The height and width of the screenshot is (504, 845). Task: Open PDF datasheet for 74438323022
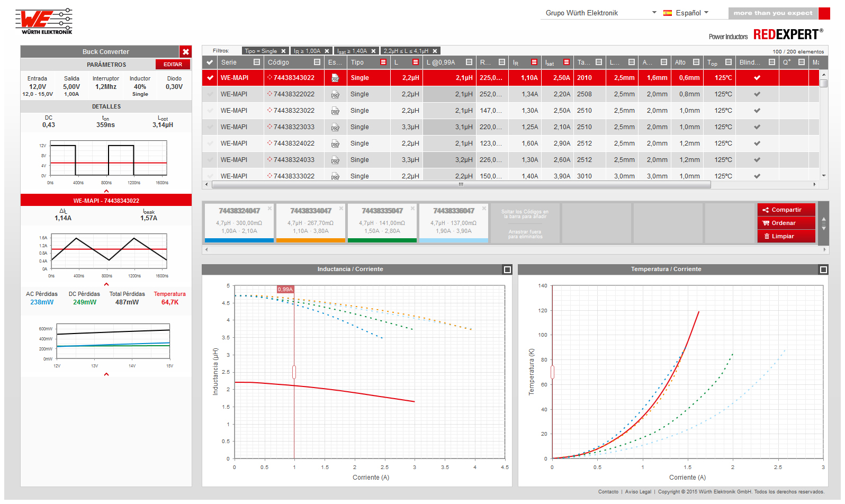(x=335, y=111)
